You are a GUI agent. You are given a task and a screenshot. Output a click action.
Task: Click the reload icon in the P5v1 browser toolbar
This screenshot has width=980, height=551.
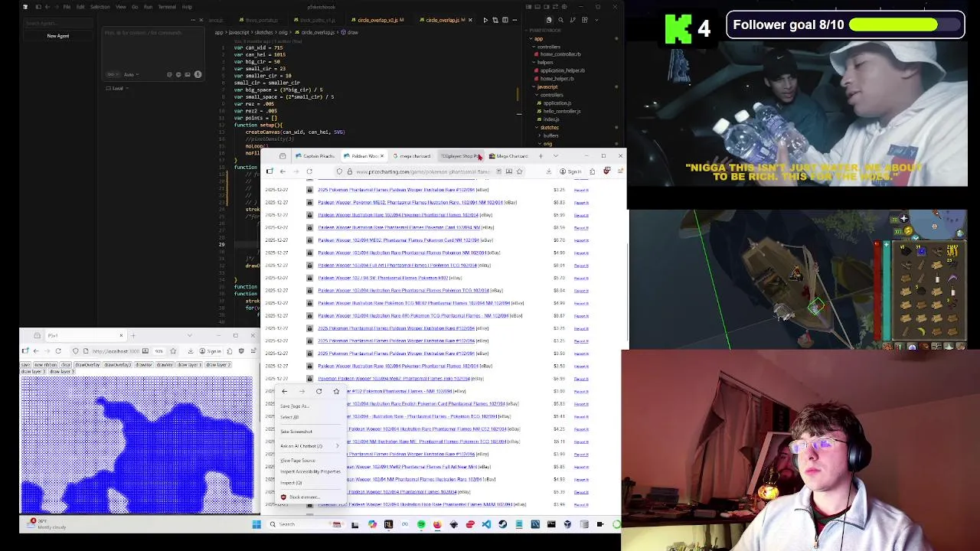click(58, 351)
